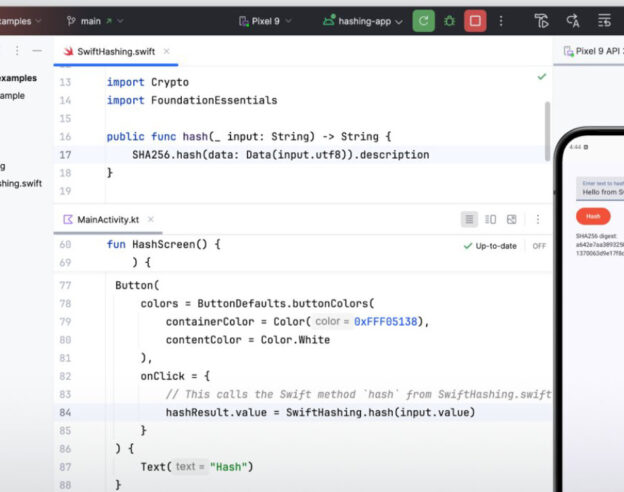Stop the running app with red button
Image resolution: width=624 pixels, height=492 pixels.
[475, 20]
